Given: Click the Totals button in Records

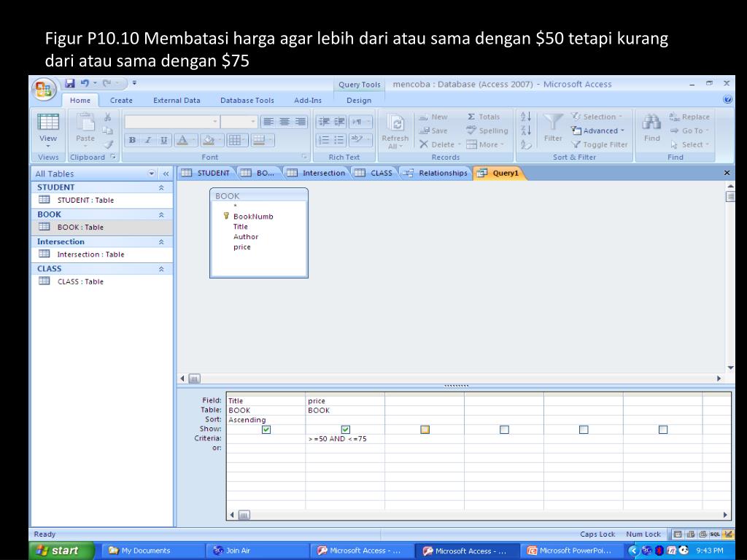Looking at the screenshot, I should click(484, 117).
